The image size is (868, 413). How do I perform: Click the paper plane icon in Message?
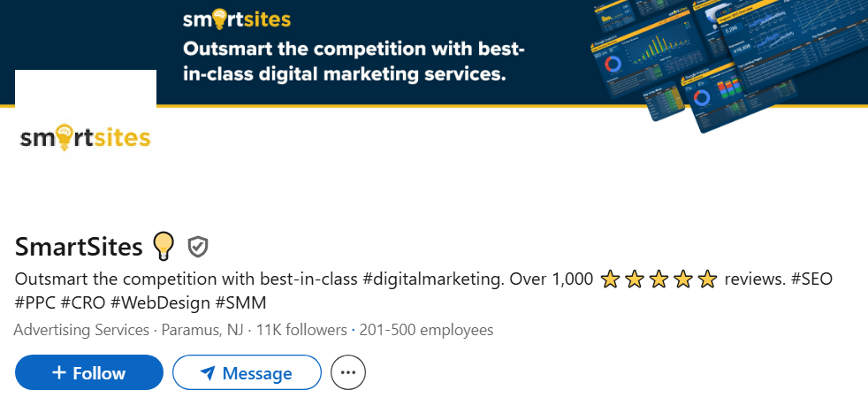208,373
